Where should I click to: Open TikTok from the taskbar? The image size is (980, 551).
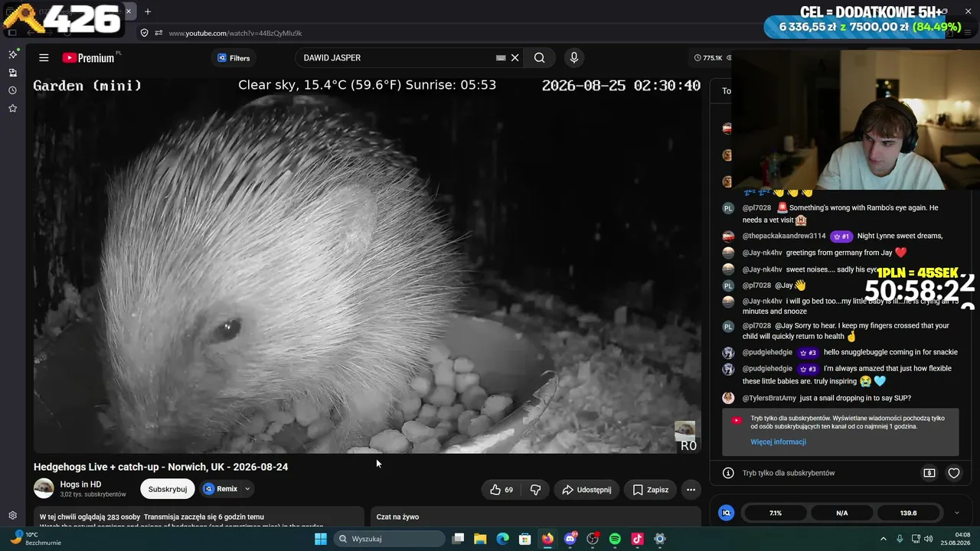click(x=637, y=539)
